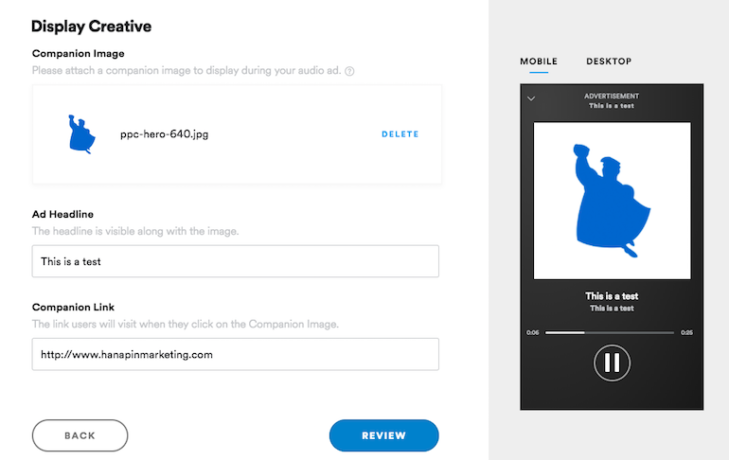The height and width of the screenshot is (460, 729).
Task: Click the total duration 0:25 label
Action: pyautogui.click(x=687, y=333)
